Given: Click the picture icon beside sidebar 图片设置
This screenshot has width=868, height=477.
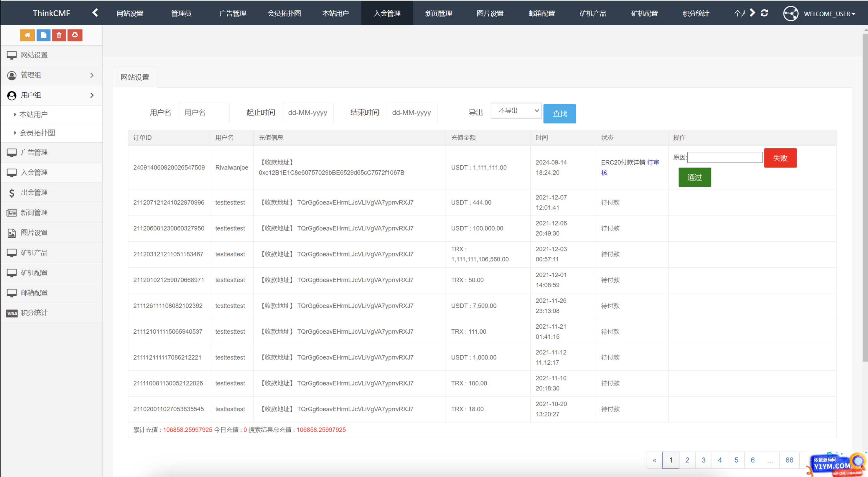Looking at the screenshot, I should 12,233.
